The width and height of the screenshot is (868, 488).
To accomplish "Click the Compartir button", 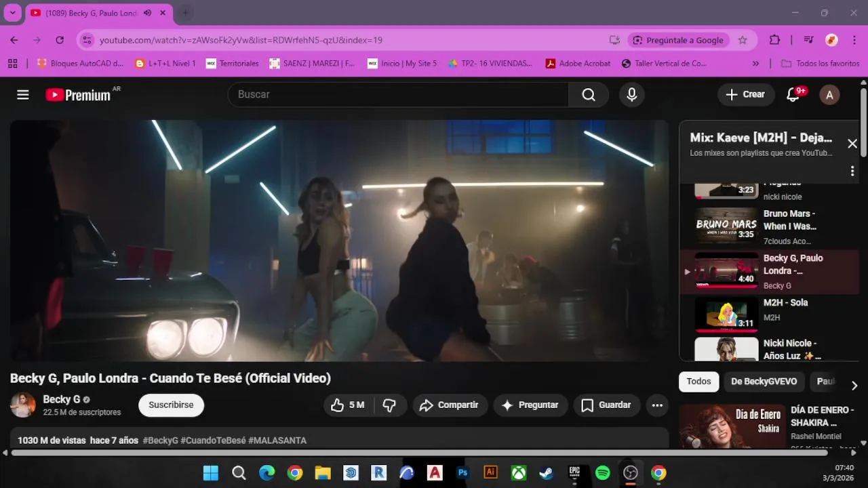I will [x=450, y=405].
